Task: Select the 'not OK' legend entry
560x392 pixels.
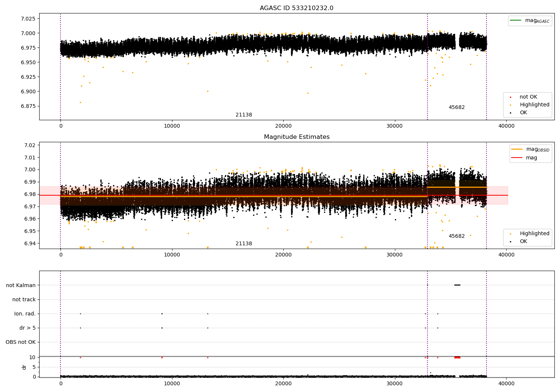Action: click(x=528, y=97)
